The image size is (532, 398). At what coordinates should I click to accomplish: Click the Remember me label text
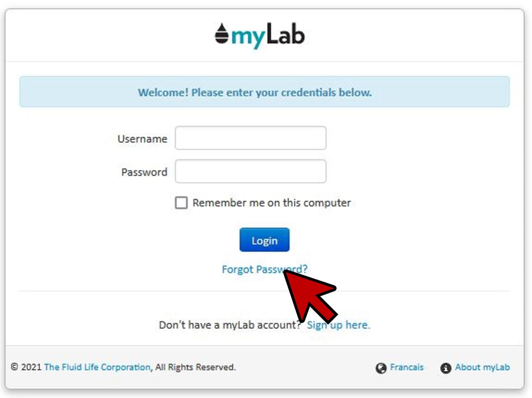click(271, 203)
